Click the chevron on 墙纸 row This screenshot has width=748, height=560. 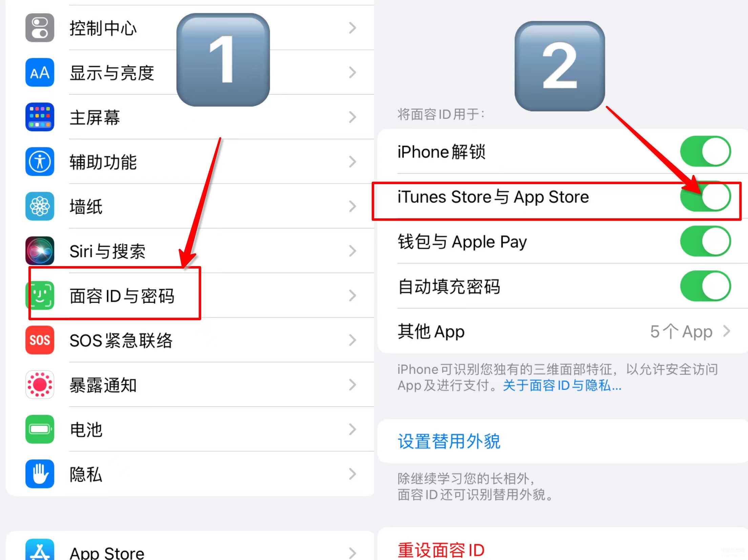(x=353, y=206)
